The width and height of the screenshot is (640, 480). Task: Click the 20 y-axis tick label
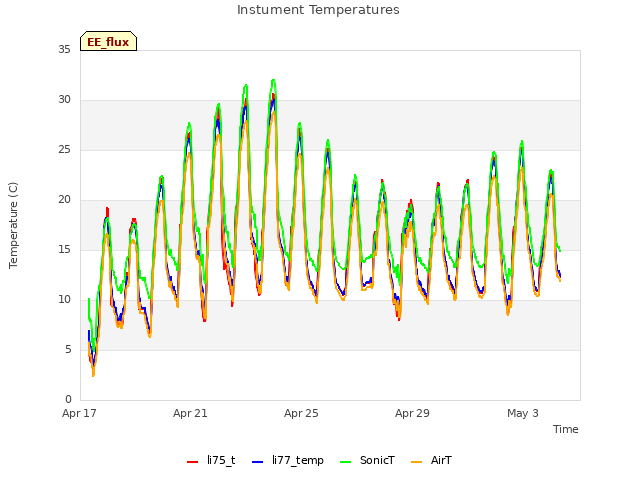64,200
